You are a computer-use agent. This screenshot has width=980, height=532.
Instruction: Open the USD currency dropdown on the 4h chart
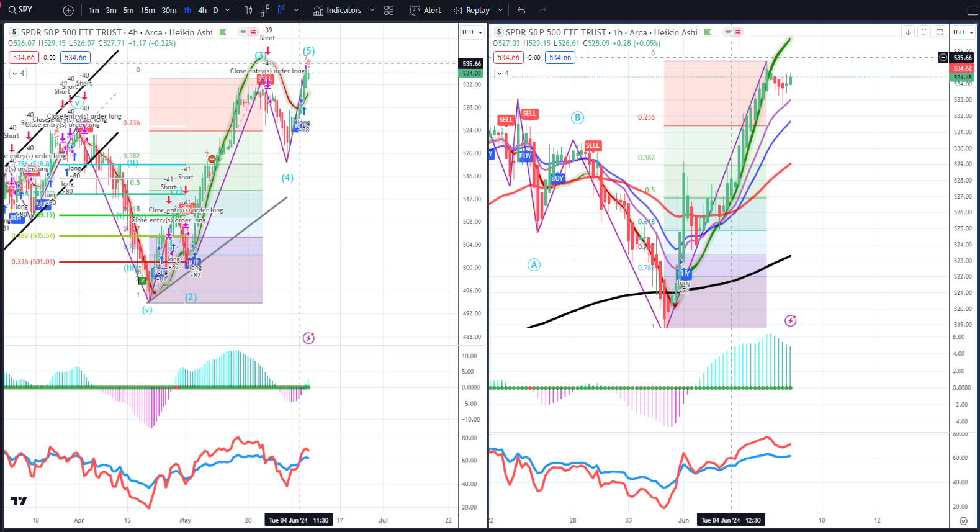pyautogui.click(x=472, y=32)
